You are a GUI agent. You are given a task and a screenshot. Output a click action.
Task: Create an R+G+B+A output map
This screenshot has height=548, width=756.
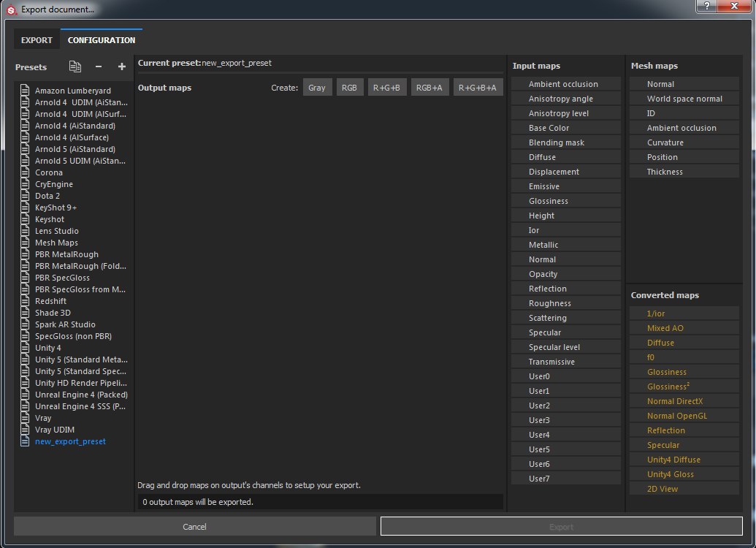478,87
